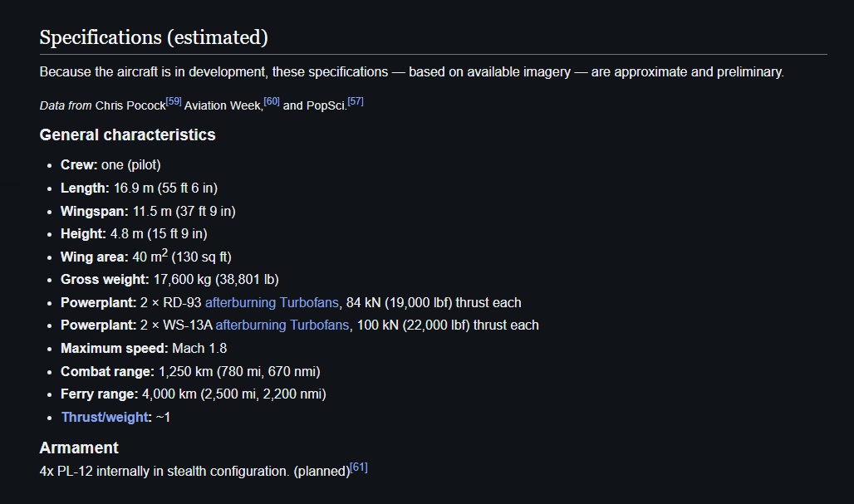Click the '84 kN (19,000 lbf) thrust each' text

coord(434,302)
